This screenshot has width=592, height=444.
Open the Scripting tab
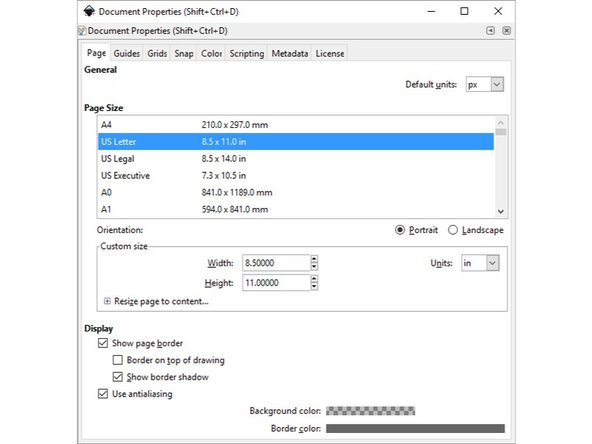click(247, 54)
